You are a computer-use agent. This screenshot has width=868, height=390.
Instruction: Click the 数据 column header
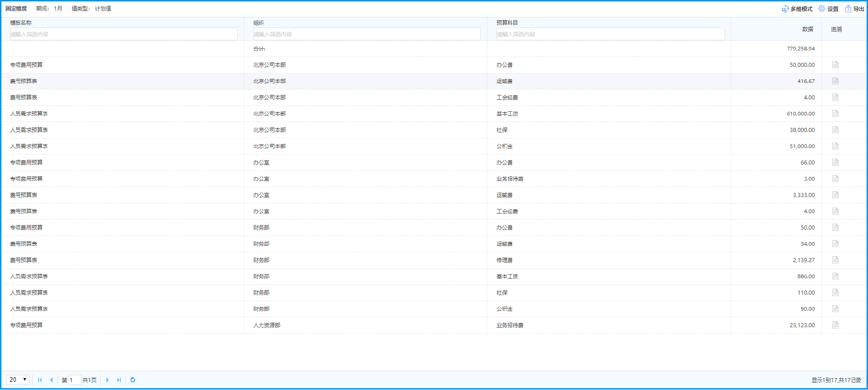tap(808, 29)
